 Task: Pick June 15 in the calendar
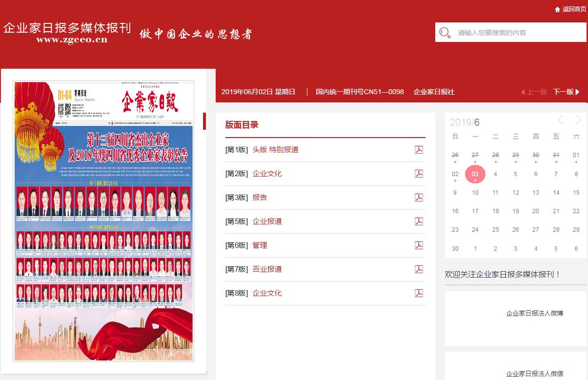click(576, 193)
